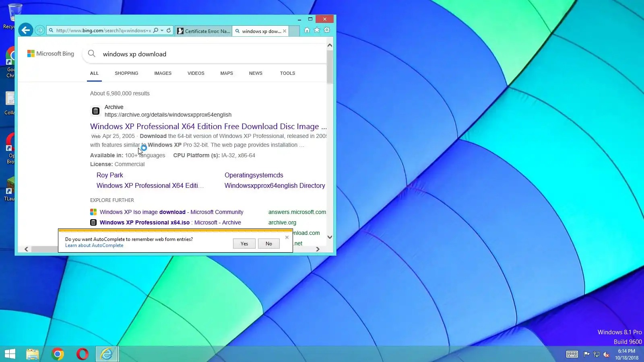The image size is (644, 362).
Task: Open the touch keyboard tray icon
Action: click(x=572, y=354)
